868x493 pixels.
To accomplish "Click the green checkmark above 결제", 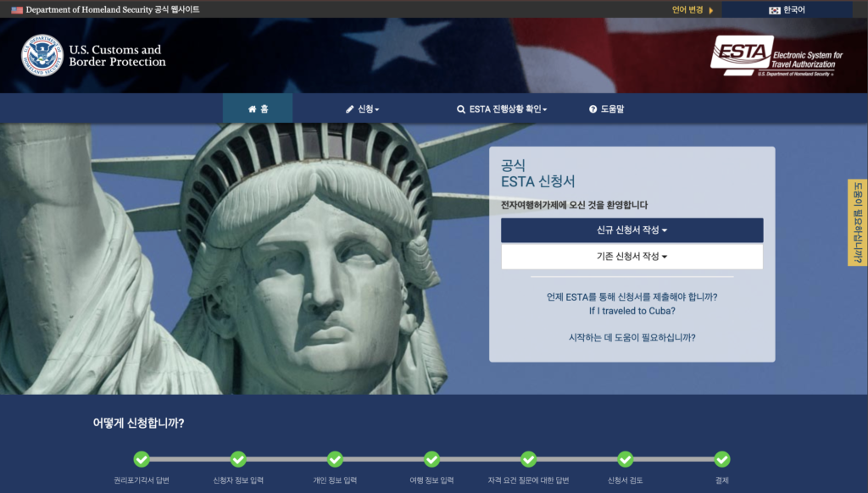I will click(722, 459).
